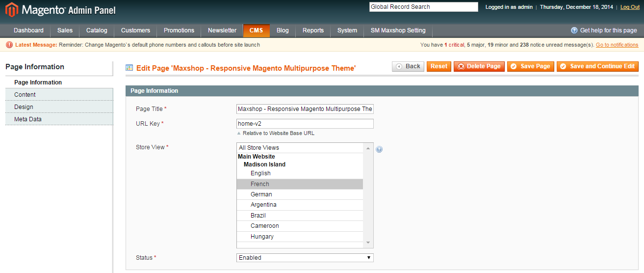Click the URL Key input field
Image resolution: width=644 pixels, height=273 pixels.
click(x=305, y=124)
